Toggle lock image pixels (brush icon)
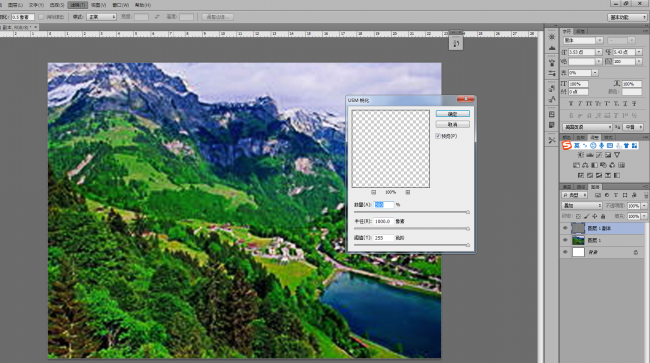The image size is (650, 363). coord(587,216)
